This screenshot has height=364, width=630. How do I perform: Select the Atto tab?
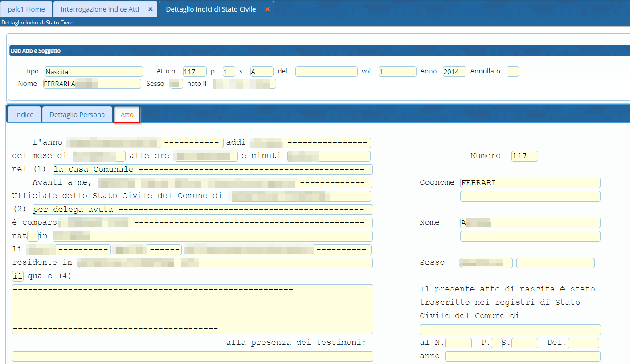coord(127,115)
